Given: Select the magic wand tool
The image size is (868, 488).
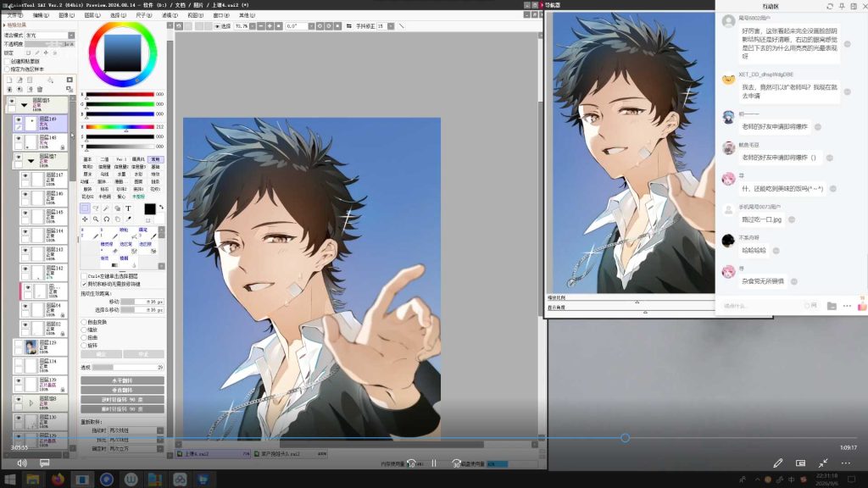Looking at the screenshot, I should tap(106, 208).
